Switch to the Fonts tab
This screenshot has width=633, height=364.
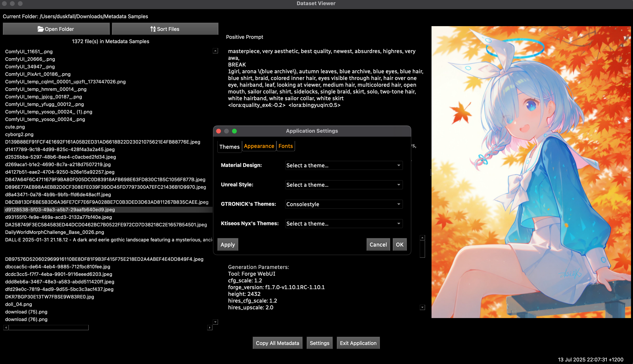coord(285,146)
